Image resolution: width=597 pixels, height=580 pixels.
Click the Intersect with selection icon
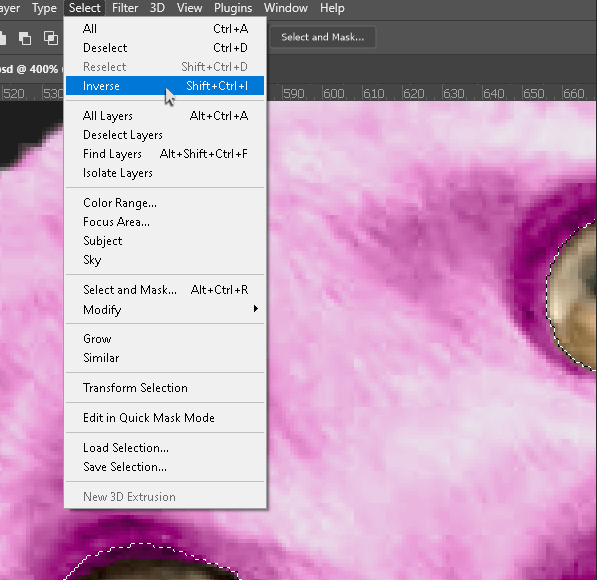click(51, 38)
